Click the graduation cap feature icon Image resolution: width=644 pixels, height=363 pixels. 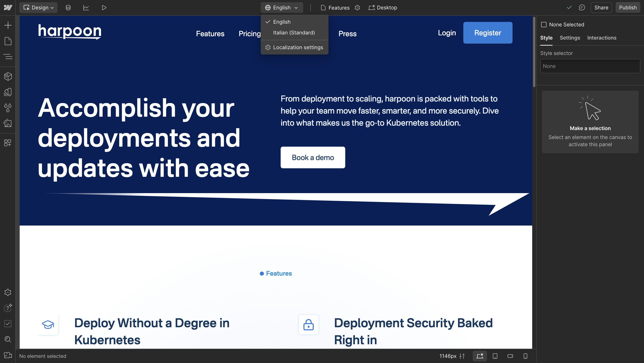click(x=48, y=325)
